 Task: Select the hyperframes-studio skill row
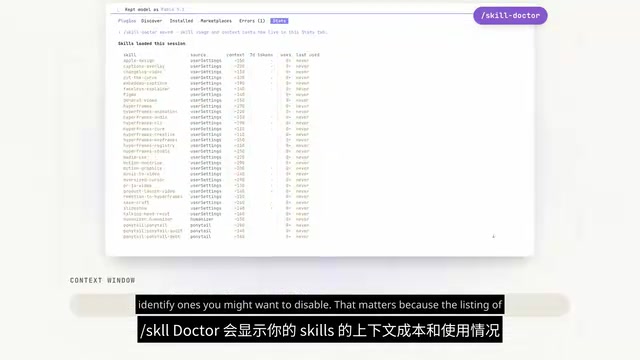coord(216,151)
